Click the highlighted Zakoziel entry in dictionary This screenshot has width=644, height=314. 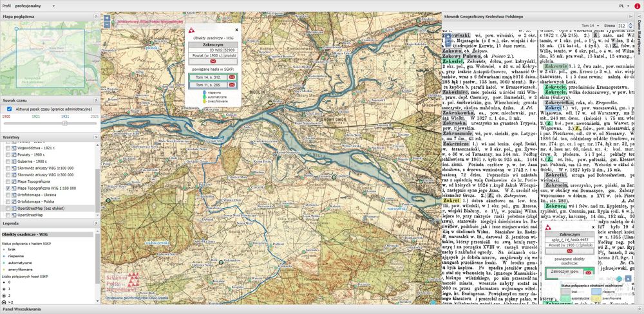[453, 60]
